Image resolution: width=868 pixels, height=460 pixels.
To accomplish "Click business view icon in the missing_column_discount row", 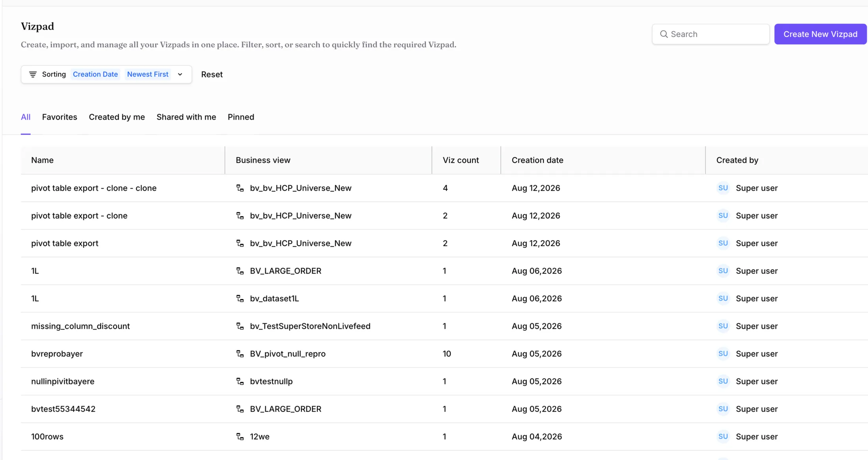I will [x=240, y=326].
